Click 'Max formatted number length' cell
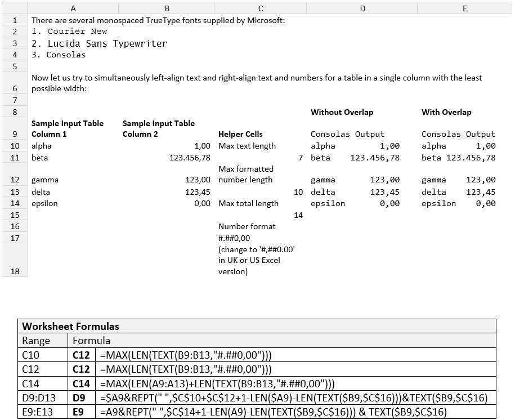Image resolution: width=515 pixels, height=420 pixels. [x=245, y=174]
